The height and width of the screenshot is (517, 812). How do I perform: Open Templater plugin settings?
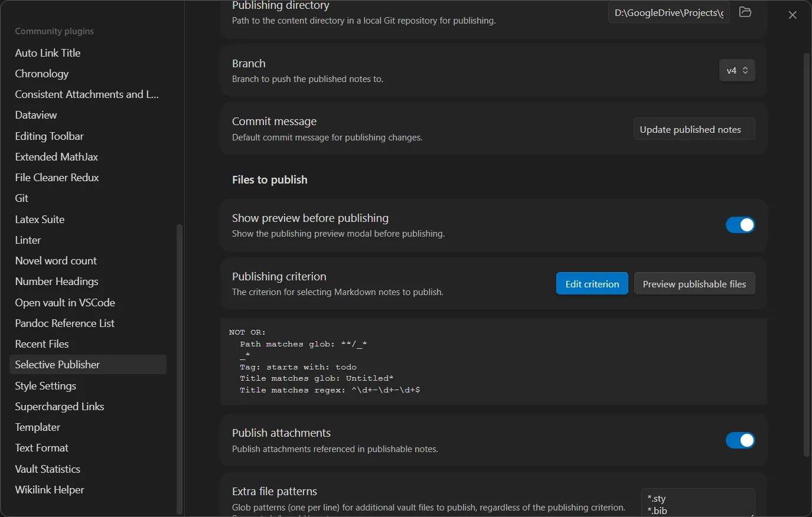(x=88, y=427)
